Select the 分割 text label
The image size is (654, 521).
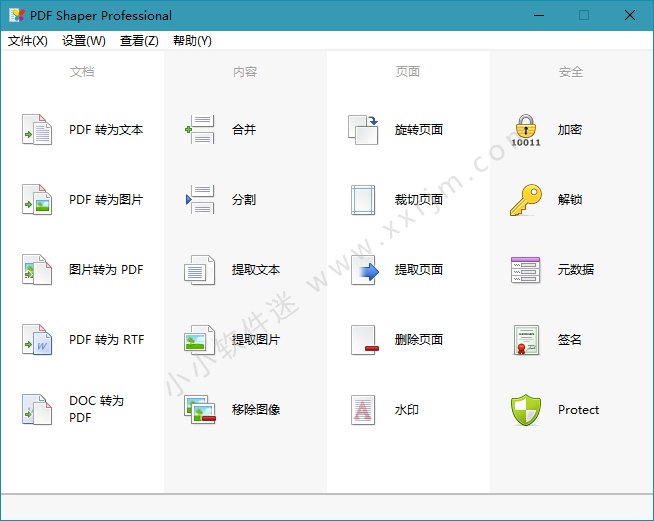[244, 200]
